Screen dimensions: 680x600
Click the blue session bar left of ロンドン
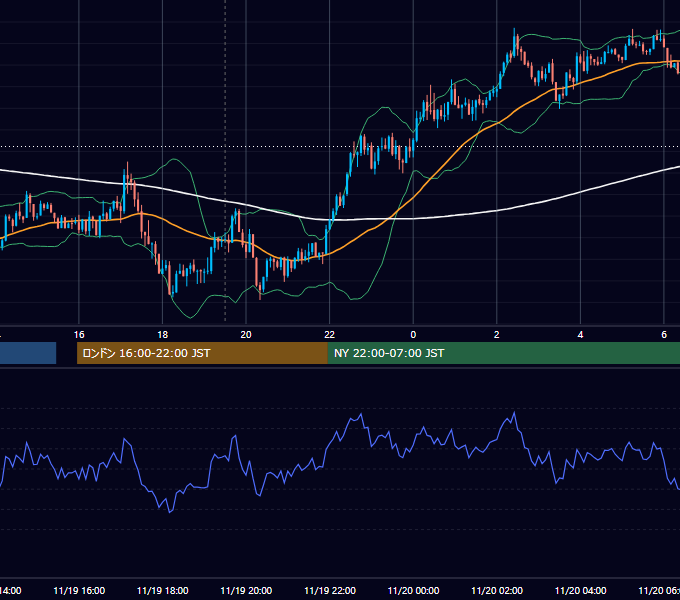coord(28,353)
